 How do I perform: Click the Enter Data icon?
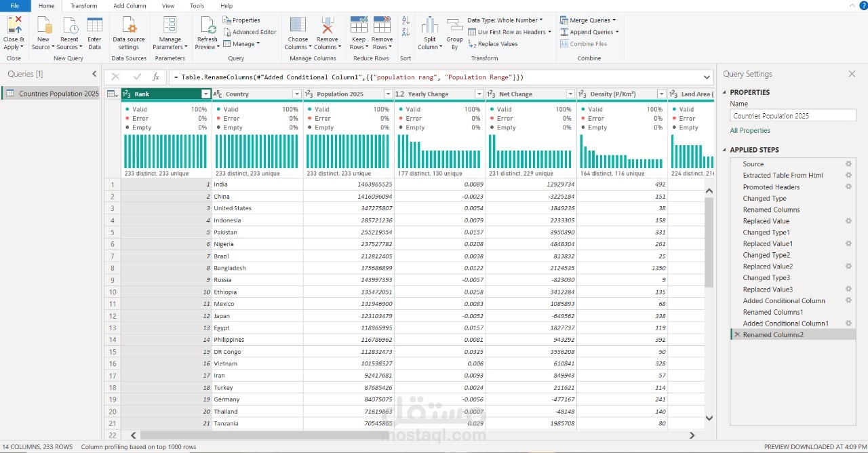click(x=94, y=25)
